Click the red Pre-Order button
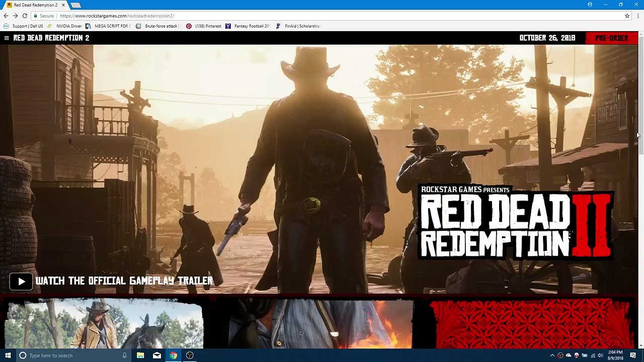The width and height of the screenshot is (644, 362). [611, 38]
